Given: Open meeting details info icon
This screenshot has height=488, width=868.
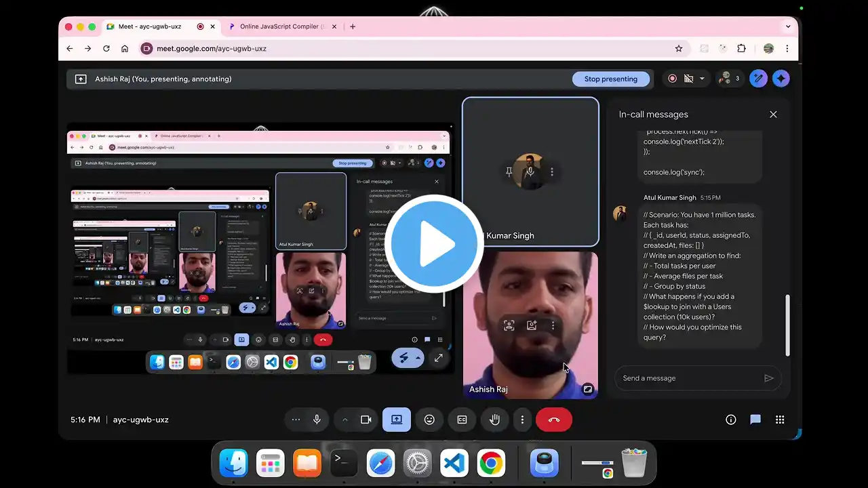Looking at the screenshot, I should pyautogui.click(x=731, y=420).
